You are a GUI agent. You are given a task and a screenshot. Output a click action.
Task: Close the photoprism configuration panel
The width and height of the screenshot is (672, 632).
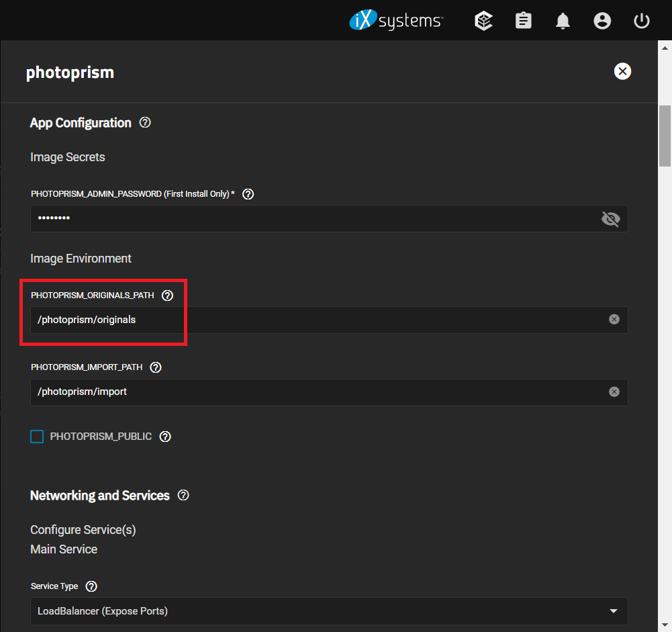[x=622, y=71]
